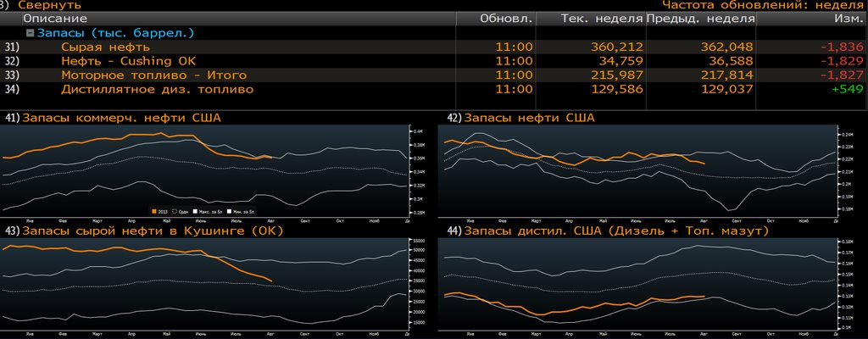This screenshot has height=339, width=868.
Task: Open the Сырая нефть row
Action: 105,47
